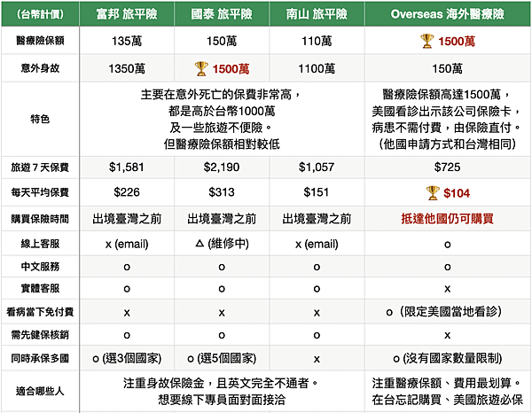Click the 7-day premium $725
Image resolution: width=532 pixels, height=413 pixels.
click(x=447, y=167)
